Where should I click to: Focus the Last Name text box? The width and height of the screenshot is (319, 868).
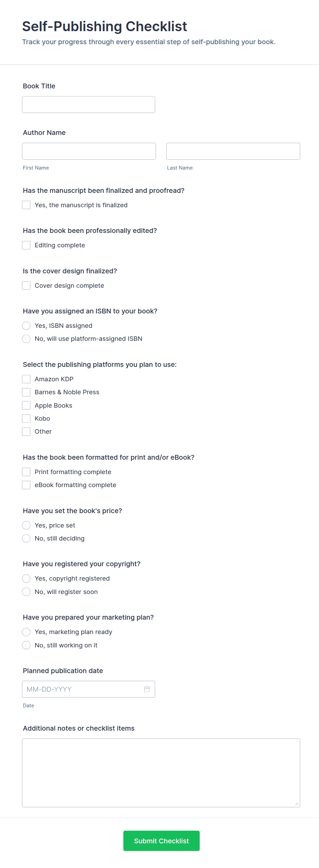tap(233, 151)
